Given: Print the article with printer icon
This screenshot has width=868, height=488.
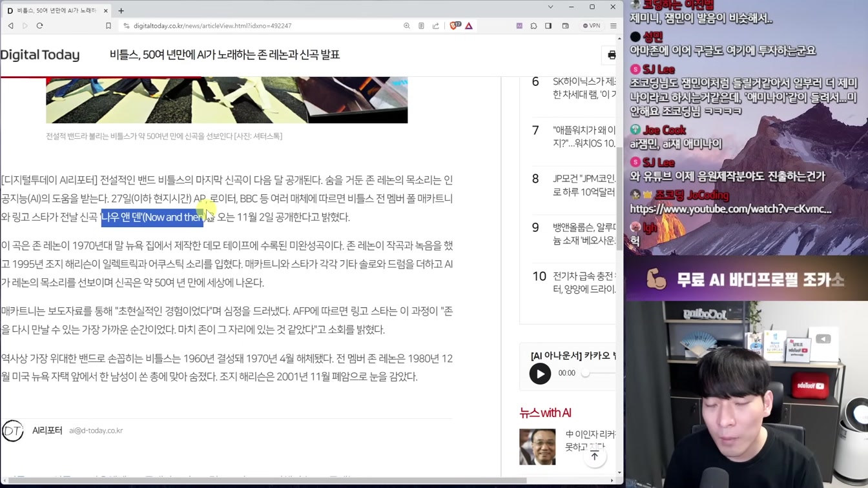Looking at the screenshot, I should click(x=612, y=56).
